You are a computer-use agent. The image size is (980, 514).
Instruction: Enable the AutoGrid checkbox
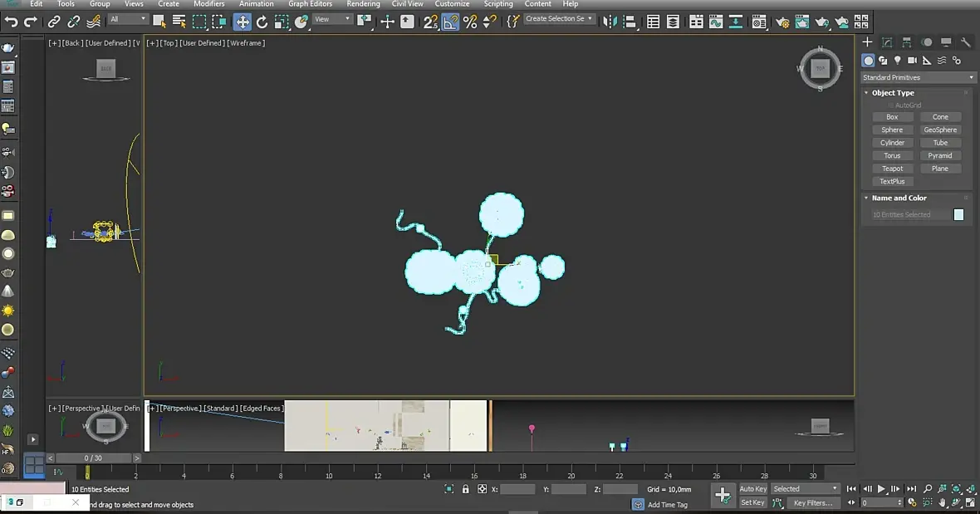(891, 105)
